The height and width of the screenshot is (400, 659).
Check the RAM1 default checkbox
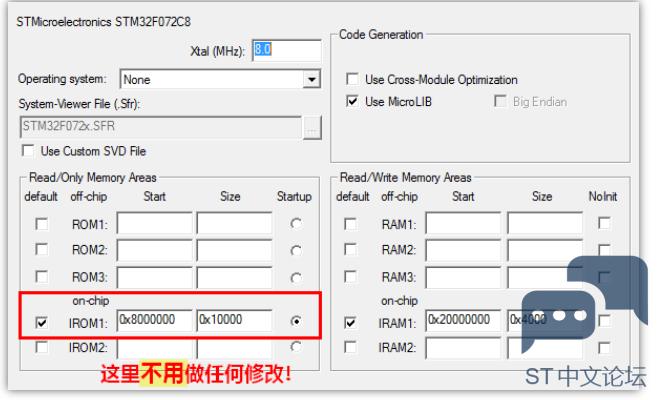point(350,224)
